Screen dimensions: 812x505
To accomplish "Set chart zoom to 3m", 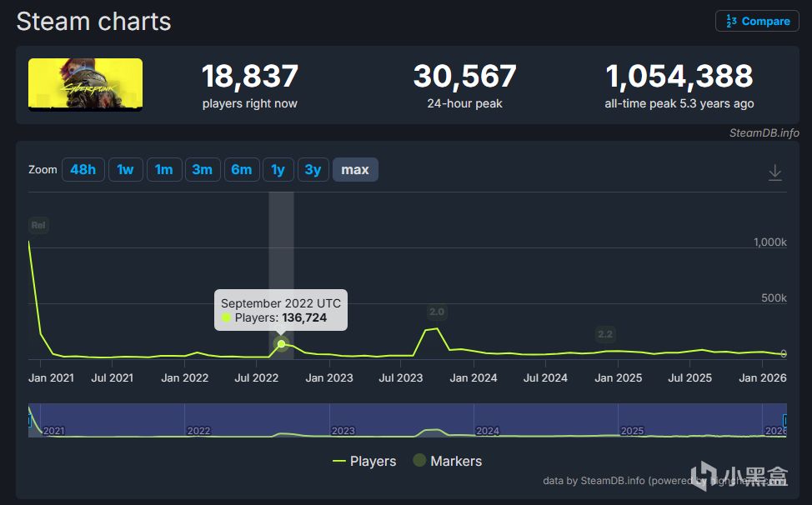I will pyautogui.click(x=203, y=170).
